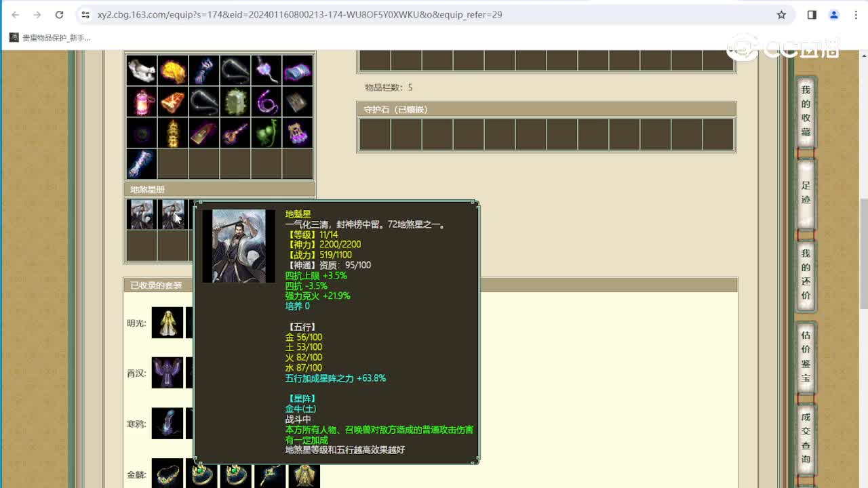Click the 寒鸦: set label

pos(136,424)
